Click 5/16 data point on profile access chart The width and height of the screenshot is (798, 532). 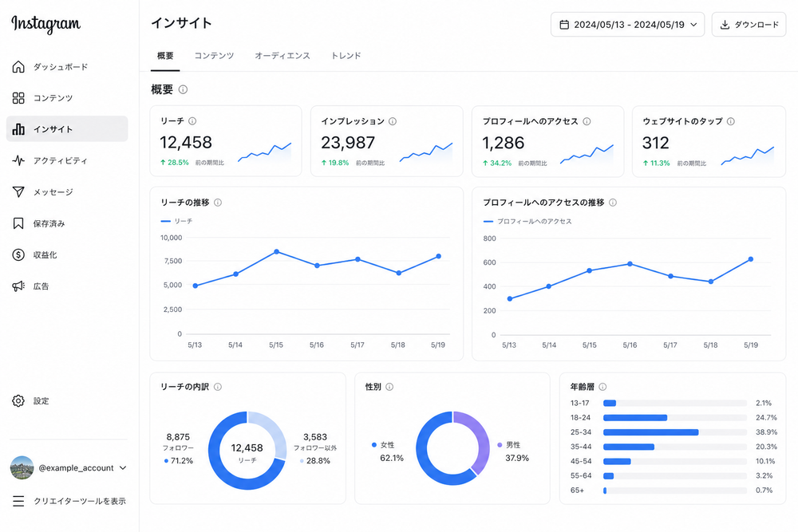pos(630,264)
